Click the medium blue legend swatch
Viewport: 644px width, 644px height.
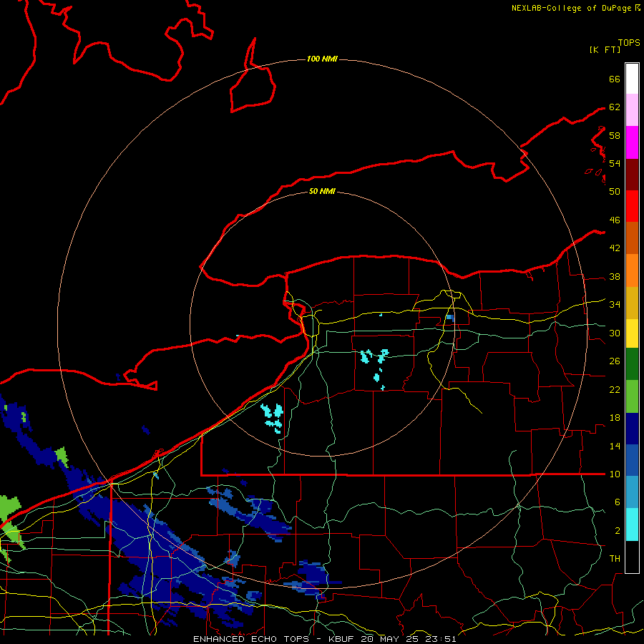632,460
